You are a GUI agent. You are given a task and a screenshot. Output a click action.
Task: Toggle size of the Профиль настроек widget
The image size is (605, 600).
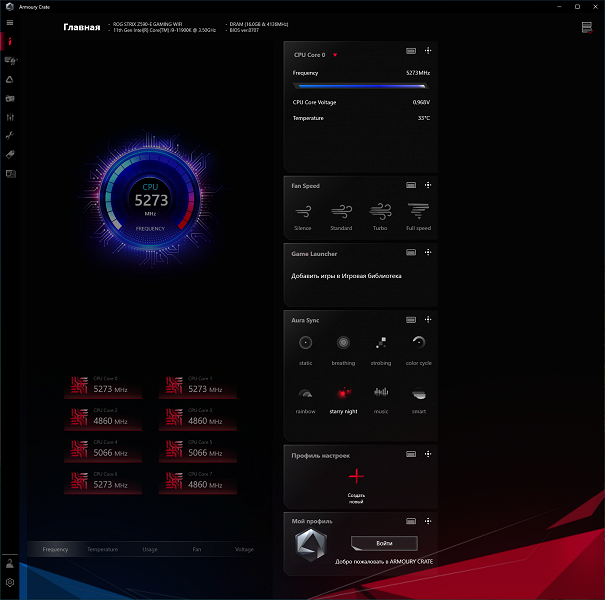411,454
